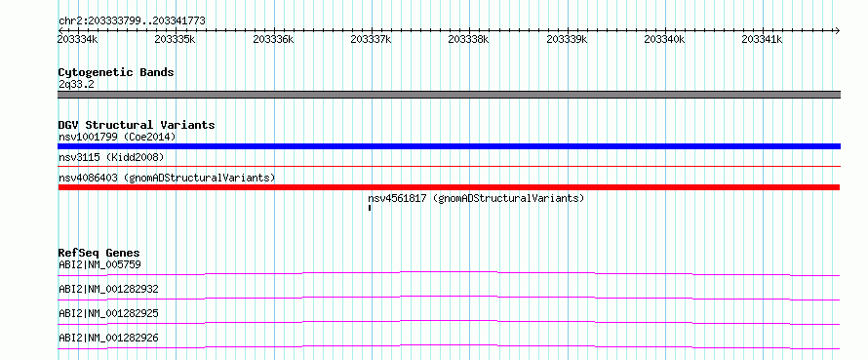Viewport: 868px width, 360px height.
Task: Click the gray 2q33.2 cytogenetic band
Action: 449,95
